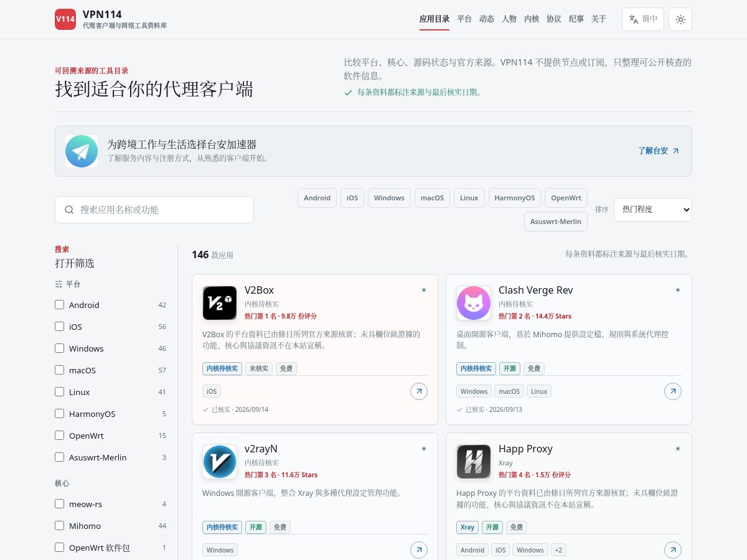Viewport: 747px width, 560px height.
Task: Check the OpenWrt platform checkbox
Action: pyautogui.click(x=60, y=436)
